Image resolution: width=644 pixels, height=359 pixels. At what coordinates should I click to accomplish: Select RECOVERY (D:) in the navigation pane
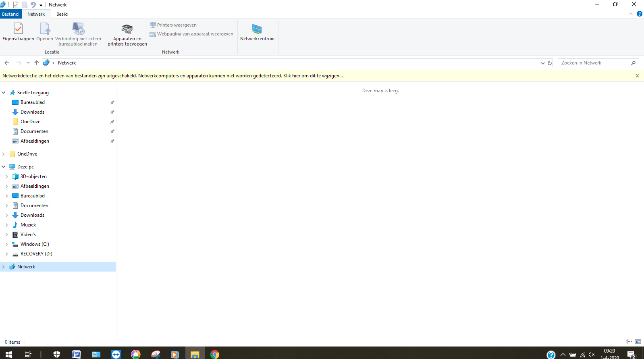click(36, 254)
